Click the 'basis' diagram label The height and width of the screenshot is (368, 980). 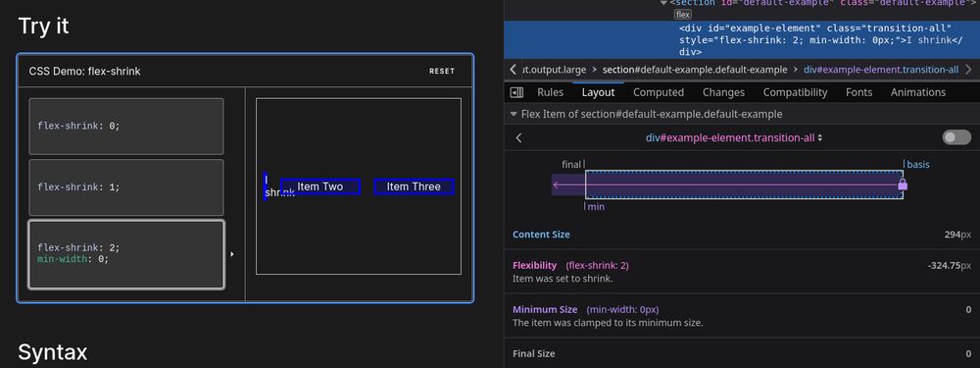[918, 165]
